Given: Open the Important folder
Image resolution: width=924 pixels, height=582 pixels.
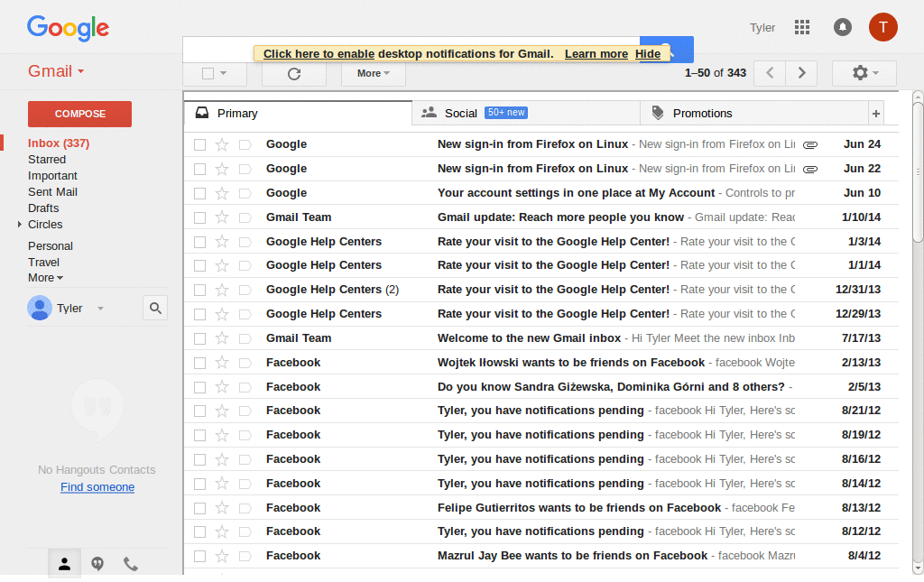Looking at the screenshot, I should tap(52, 176).
